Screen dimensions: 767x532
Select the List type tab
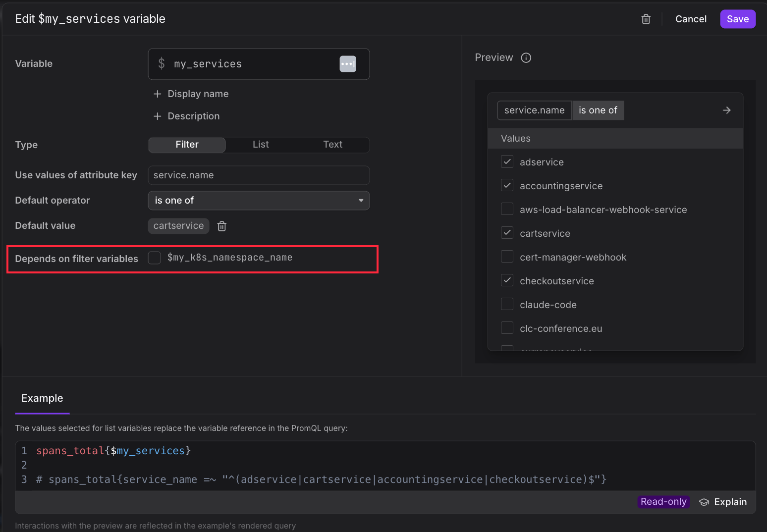(x=261, y=145)
